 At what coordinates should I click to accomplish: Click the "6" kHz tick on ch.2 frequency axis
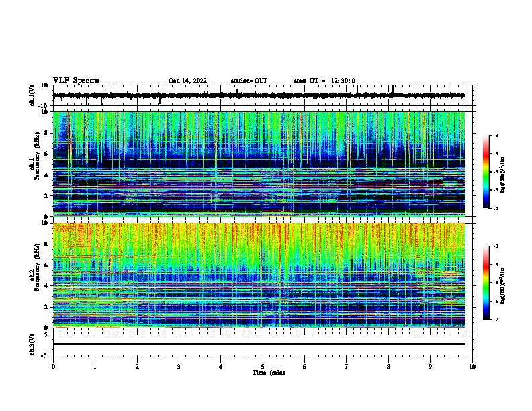point(47,265)
